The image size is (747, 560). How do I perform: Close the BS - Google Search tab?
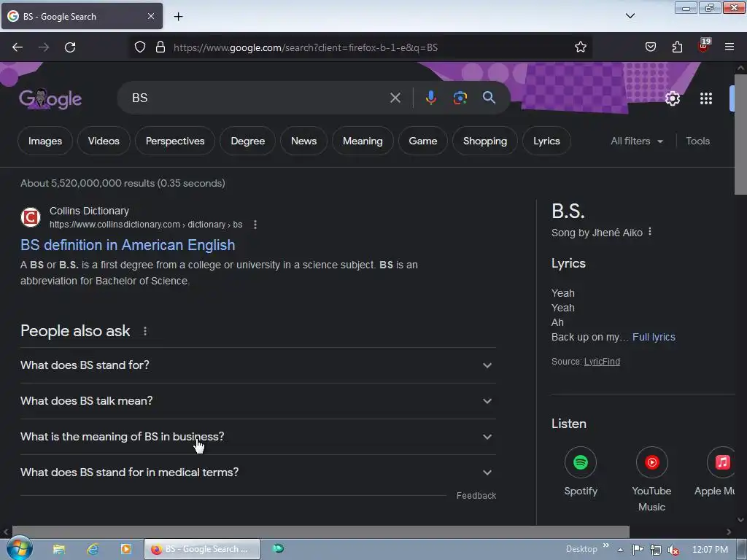[x=150, y=16]
